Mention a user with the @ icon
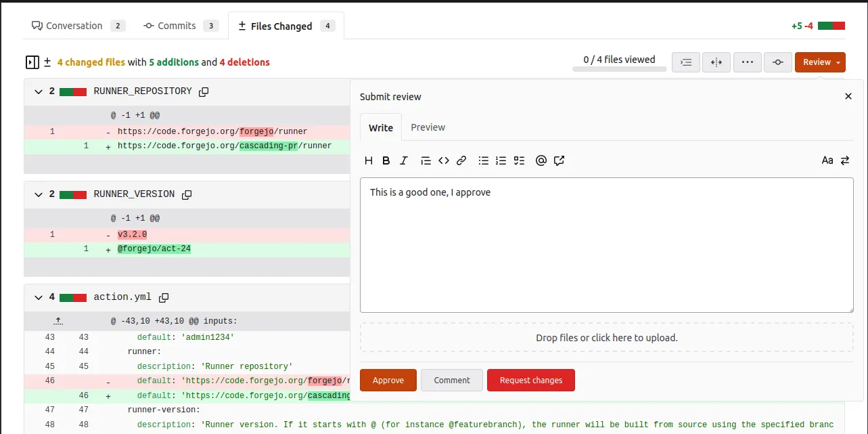This screenshot has height=434, width=868. click(x=541, y=160)
